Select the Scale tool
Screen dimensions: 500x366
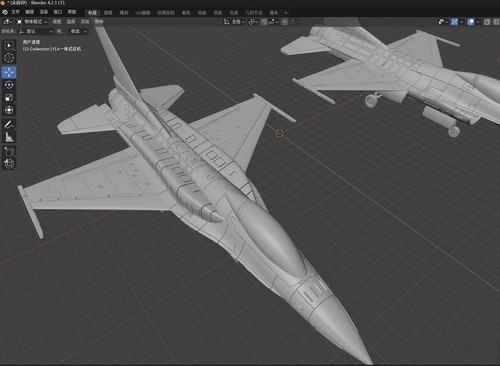pos(9,97)
